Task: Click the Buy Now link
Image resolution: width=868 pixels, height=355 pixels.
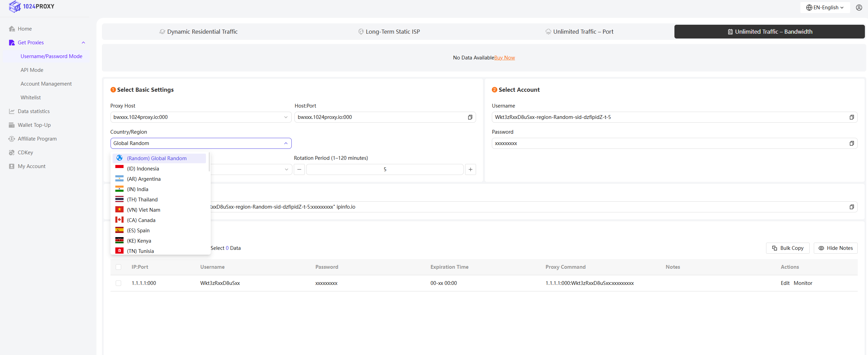Action: point(504,58)
